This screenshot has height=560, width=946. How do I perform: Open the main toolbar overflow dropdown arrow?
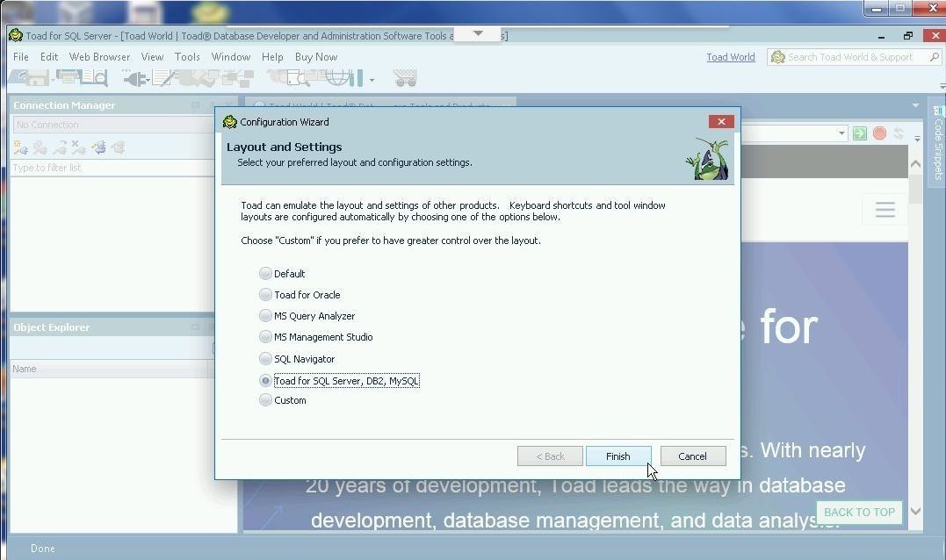coord(372,80)
